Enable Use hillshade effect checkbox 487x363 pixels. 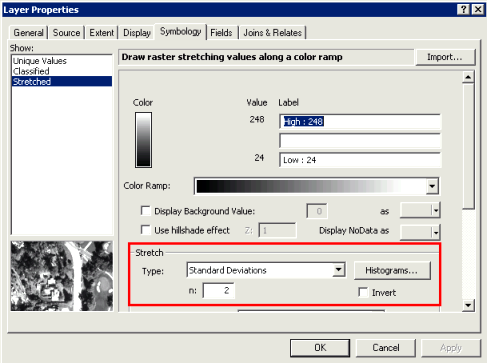click(146, 230)
